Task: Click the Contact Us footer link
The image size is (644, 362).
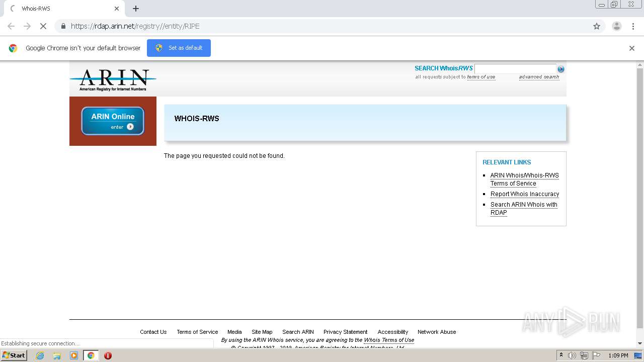Action: click(x=153, y=332)
